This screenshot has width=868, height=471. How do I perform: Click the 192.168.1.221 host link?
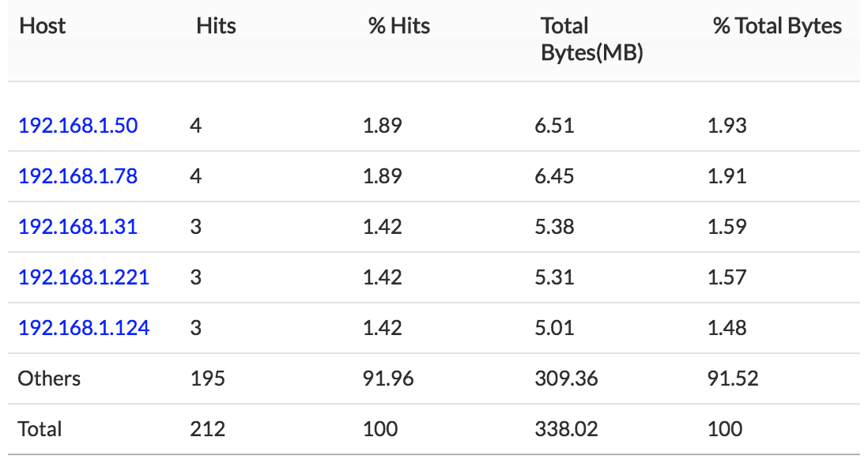coord(83,277)
